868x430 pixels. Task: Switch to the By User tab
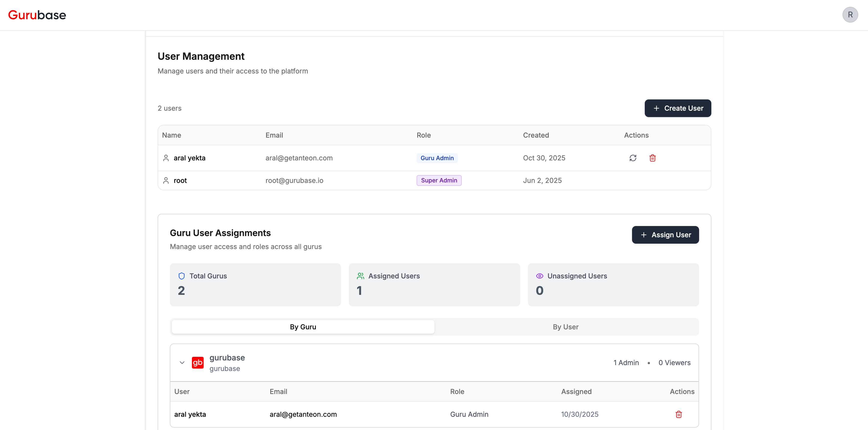point(565,327)
